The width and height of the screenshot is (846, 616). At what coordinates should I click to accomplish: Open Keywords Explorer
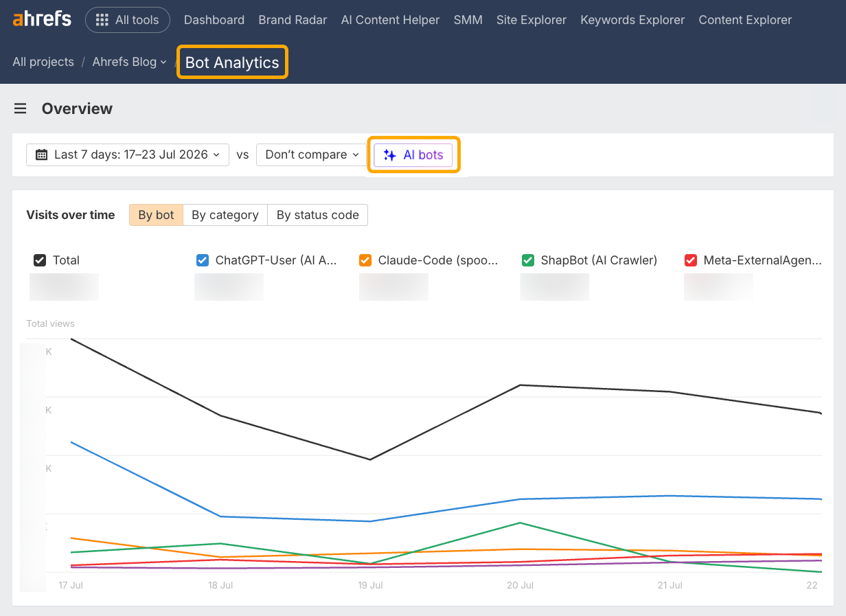632,20
